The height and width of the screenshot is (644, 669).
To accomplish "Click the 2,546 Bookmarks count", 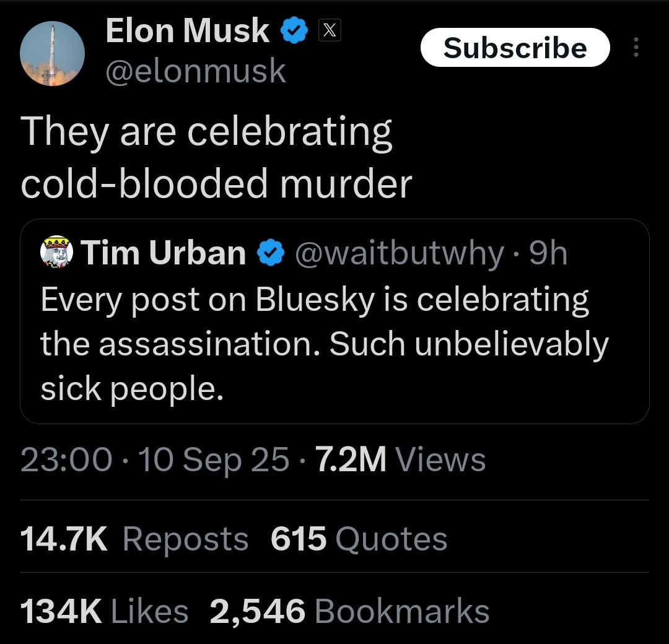I will (x=349, y=611).
